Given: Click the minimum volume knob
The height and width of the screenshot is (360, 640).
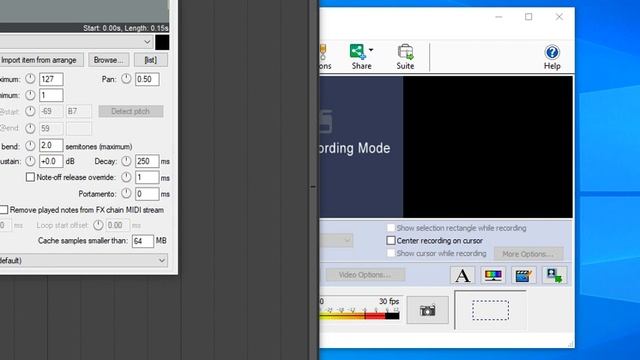Looking at the screenshot, I should click(30, 95).
